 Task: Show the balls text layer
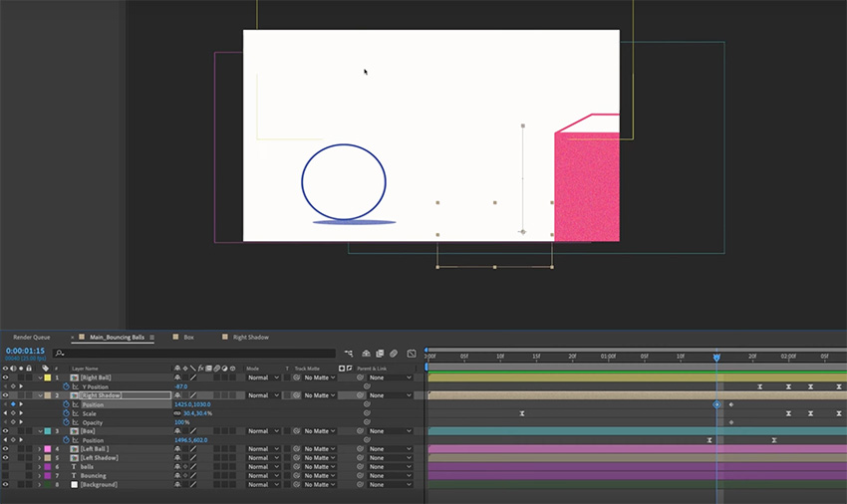click(x=5, y=467)
